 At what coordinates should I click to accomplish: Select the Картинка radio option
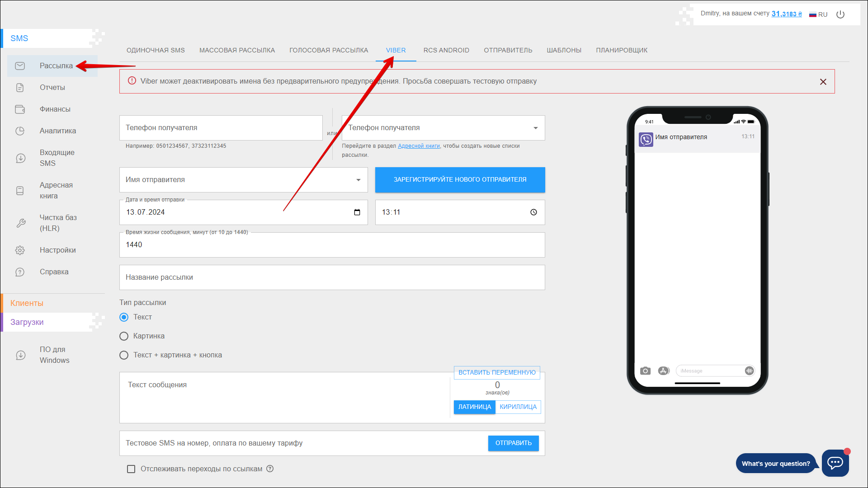tap(124, 336)
